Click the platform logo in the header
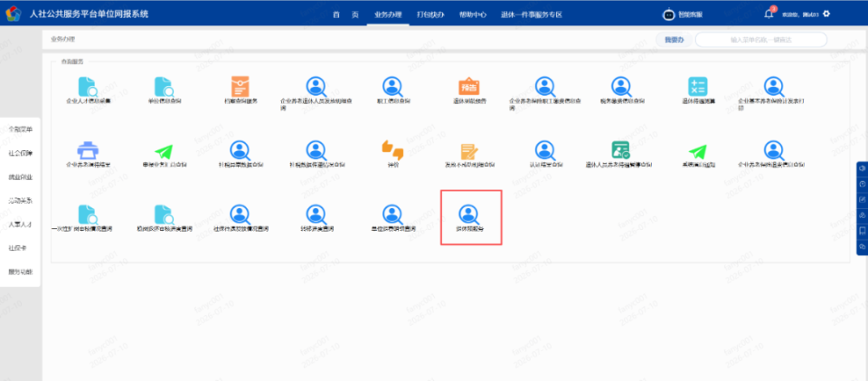The width and height of the screenshot is (868, 381). [x=14, y=14]
